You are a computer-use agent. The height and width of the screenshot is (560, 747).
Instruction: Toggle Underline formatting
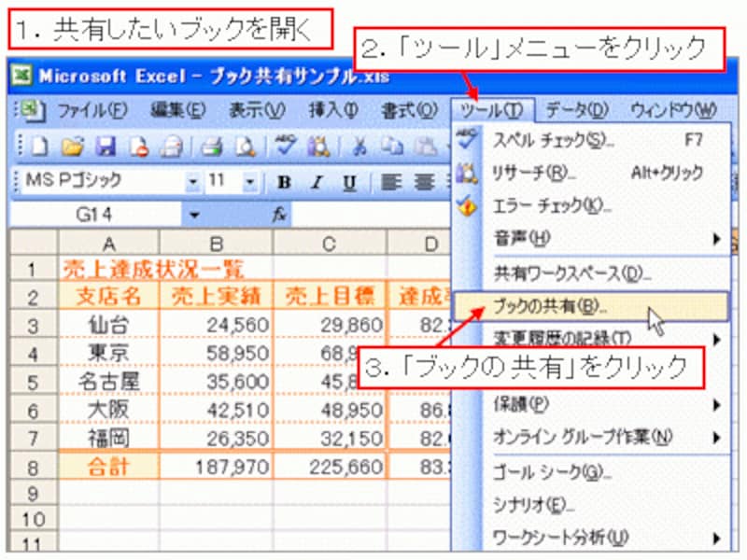click(349, 182)
